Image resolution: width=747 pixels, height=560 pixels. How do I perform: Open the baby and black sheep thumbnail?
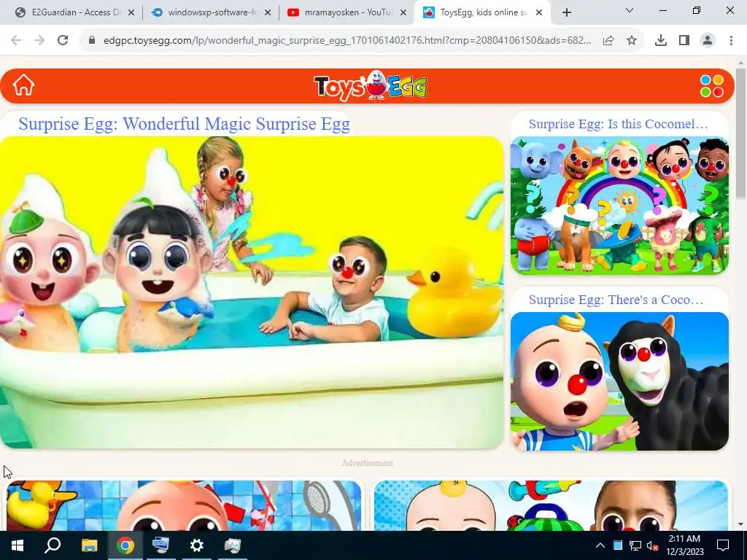tap(619, 381)
